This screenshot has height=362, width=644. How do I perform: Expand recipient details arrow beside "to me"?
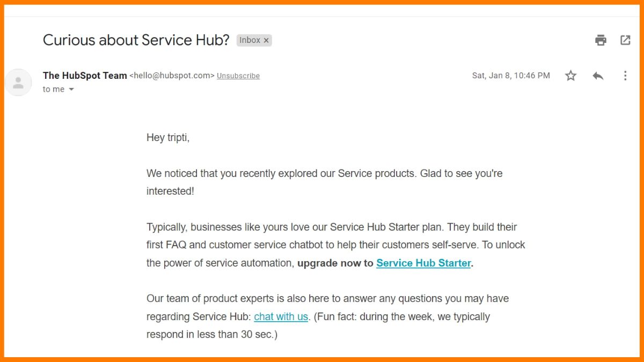tap(71, 90)
